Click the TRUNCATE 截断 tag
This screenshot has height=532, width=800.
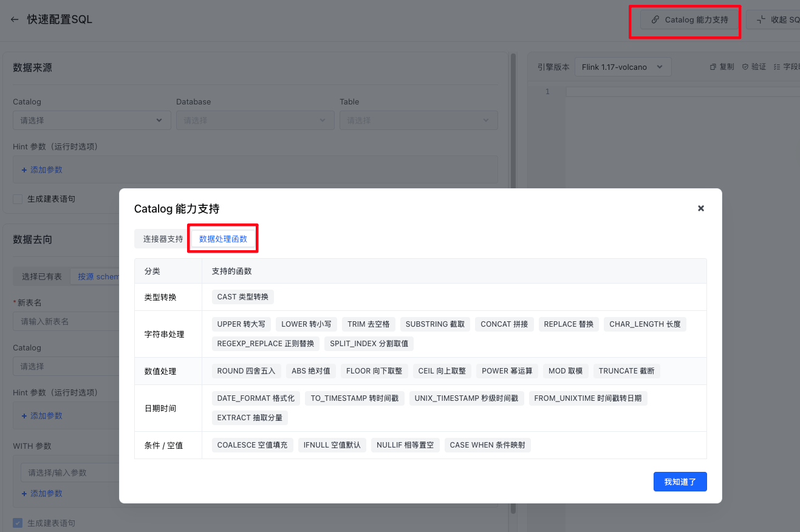coord(626,371)
